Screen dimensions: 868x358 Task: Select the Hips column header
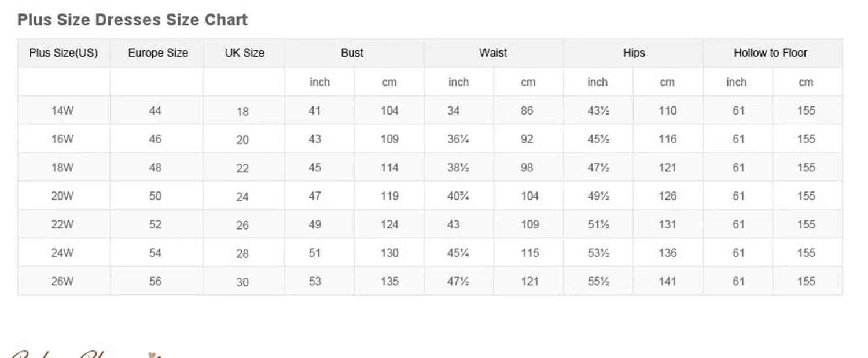[x=634, y=53]
